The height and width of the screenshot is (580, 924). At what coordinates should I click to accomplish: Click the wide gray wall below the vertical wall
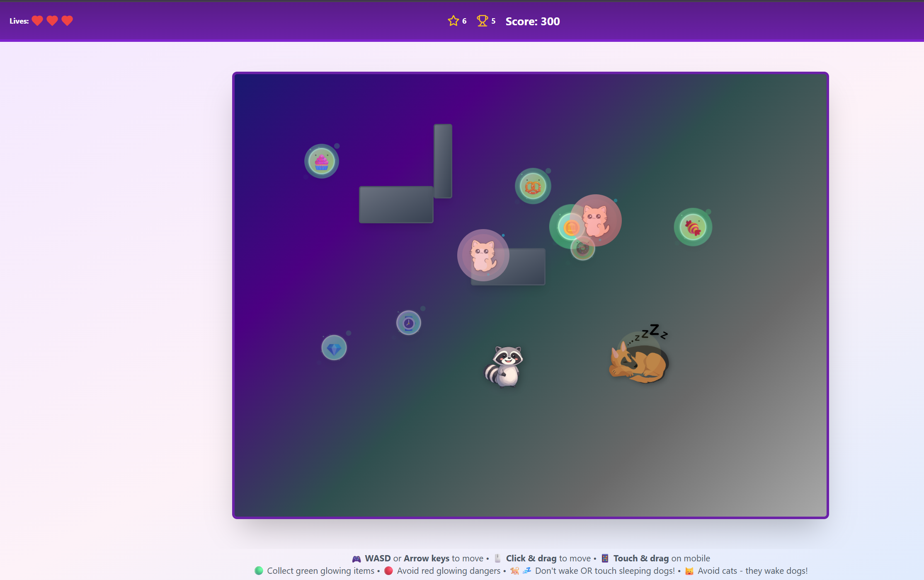(x=396, y=205)
